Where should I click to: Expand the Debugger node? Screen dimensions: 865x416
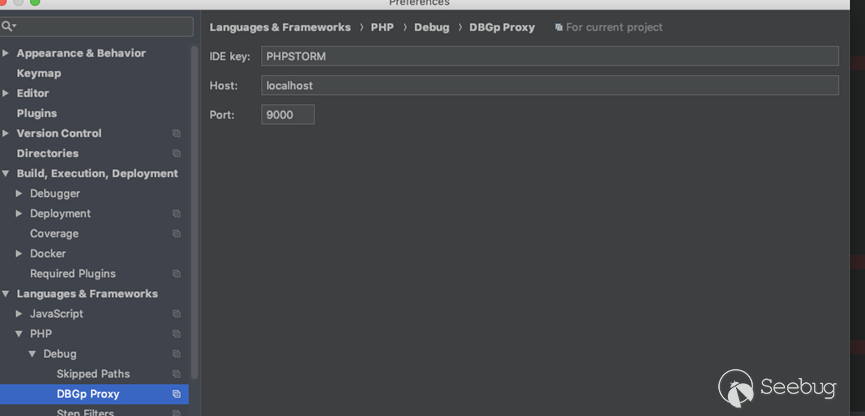19,193
